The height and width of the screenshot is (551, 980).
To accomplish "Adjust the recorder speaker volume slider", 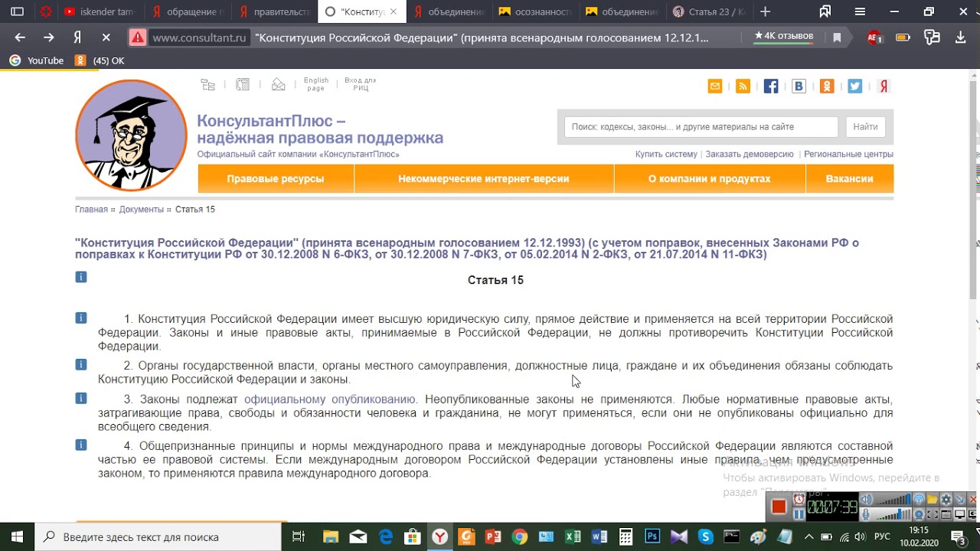I will click(x=894, y=500).
